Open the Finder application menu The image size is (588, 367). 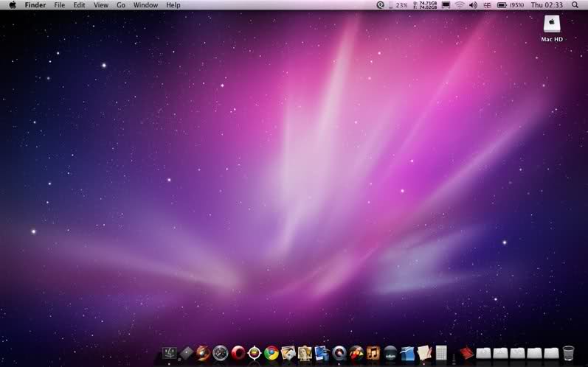(35, 5)
